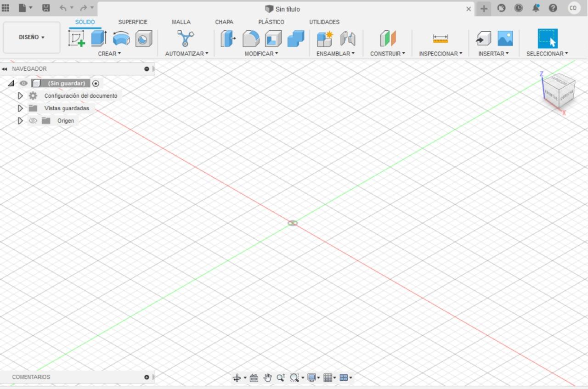
Task: Expand the MODIFICAR menu
Action: (261, 54)
